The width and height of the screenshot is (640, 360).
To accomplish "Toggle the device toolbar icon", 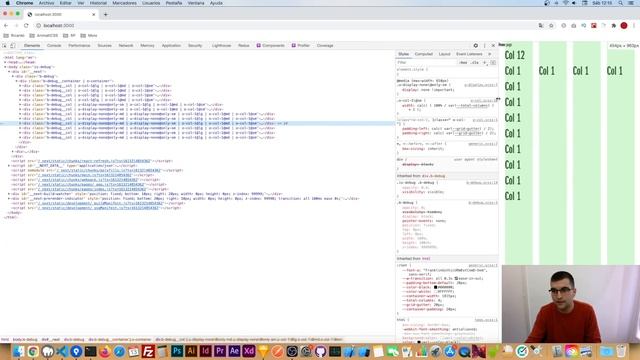I will [x=13, y=46].
